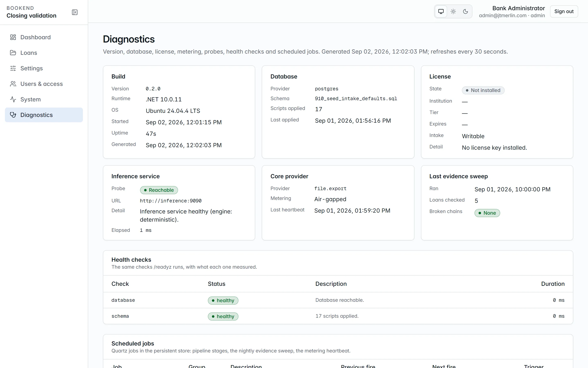The width and height of the screenshot is (588, 368).
Task: Click No license key installed text
Action: pos(494,148)
